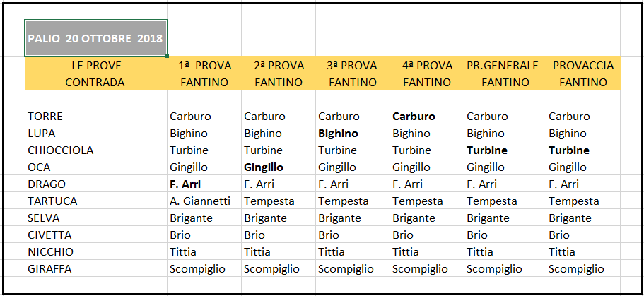
Task: Select the PROVACCIA header cell
Action: click(582, 65)
